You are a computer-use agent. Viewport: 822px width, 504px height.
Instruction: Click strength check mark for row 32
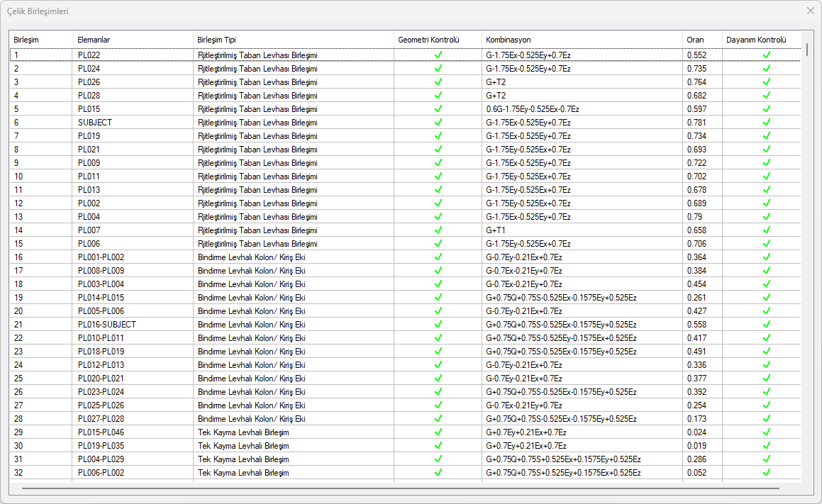[x=766, y=473]
